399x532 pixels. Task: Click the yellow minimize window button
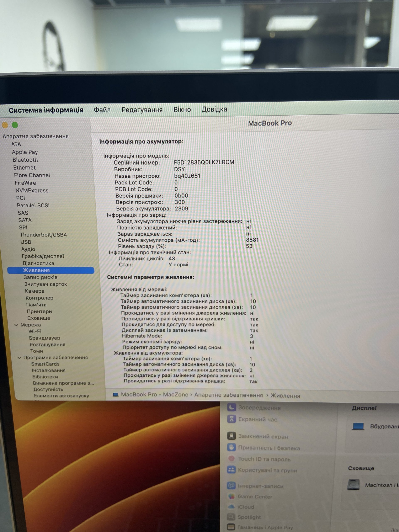point(5,125)
